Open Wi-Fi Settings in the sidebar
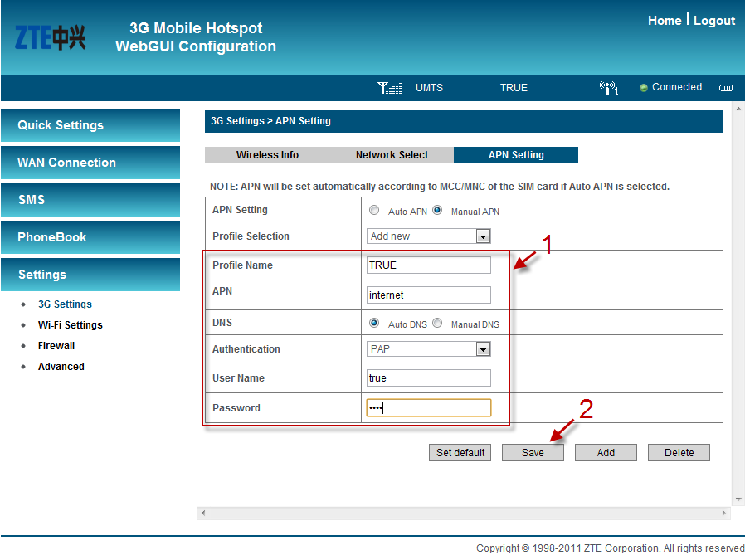The image size is (745, 560). point(71,325)
